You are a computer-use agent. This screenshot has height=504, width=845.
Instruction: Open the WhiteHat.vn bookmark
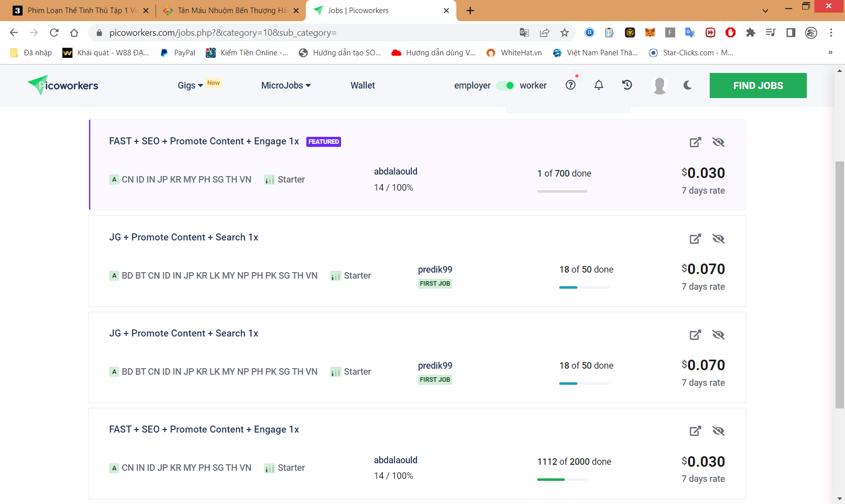pos(514,52)
